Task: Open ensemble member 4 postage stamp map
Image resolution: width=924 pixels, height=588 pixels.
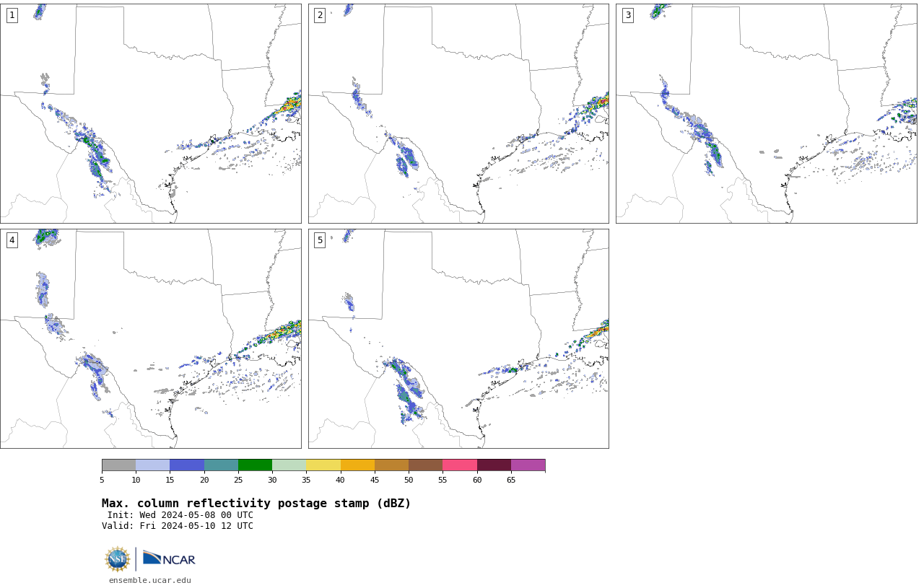Action: [x=151, y=338]
